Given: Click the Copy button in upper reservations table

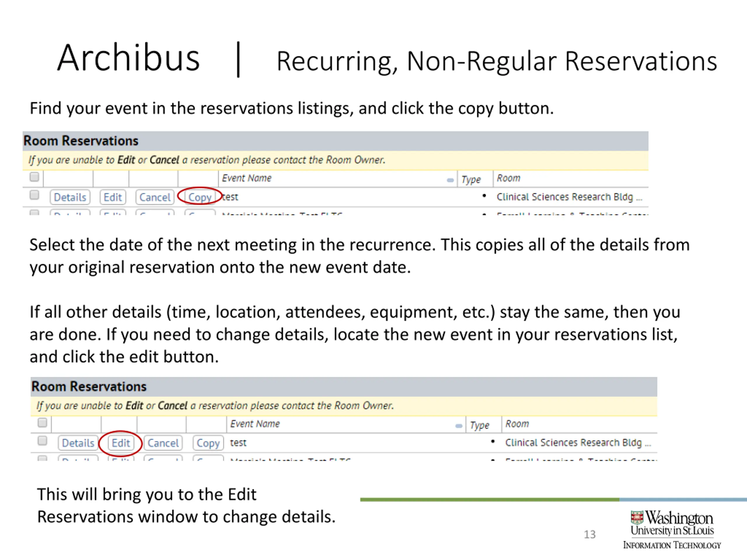Looking at the screenshot, I should [x=200, y=197].
